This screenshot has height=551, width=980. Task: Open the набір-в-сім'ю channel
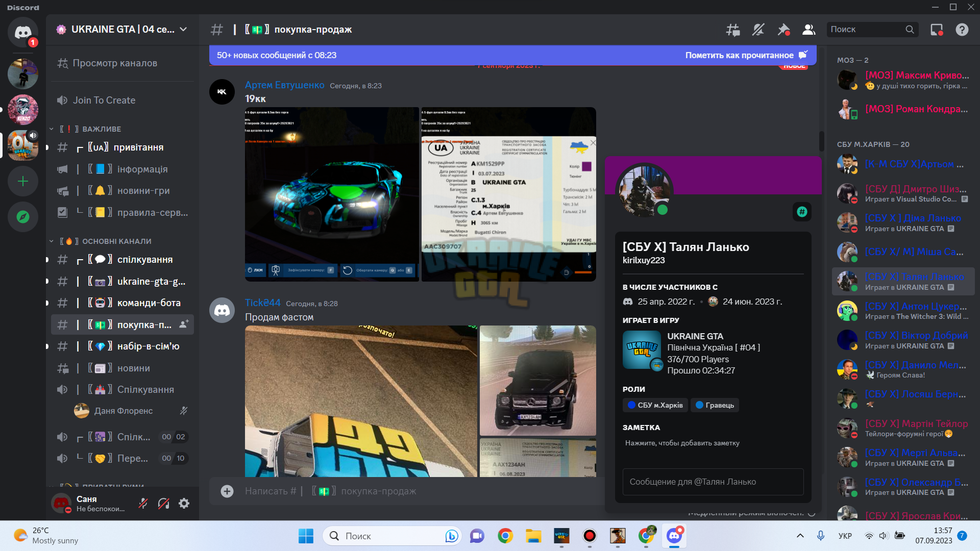[x=122, y=346]
